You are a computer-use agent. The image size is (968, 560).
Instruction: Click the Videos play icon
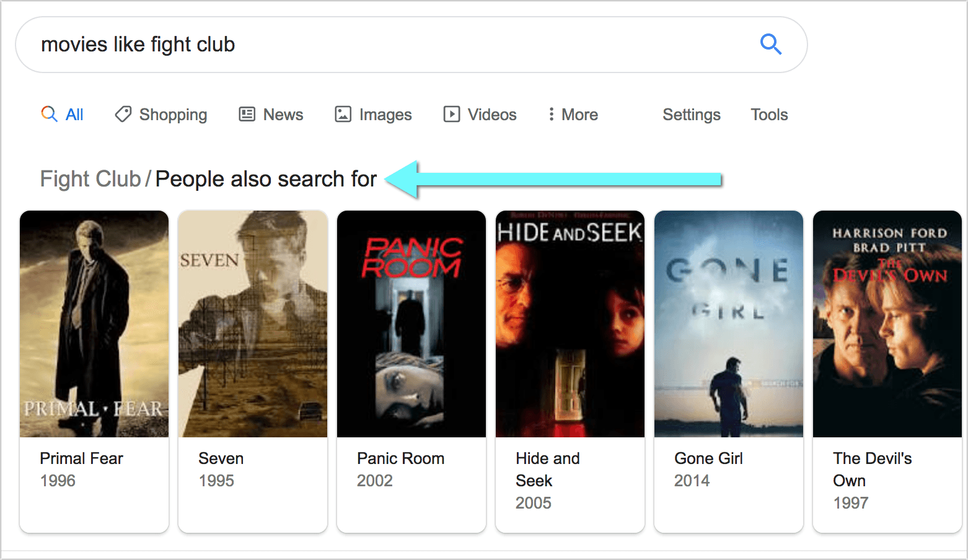[452, 114]
